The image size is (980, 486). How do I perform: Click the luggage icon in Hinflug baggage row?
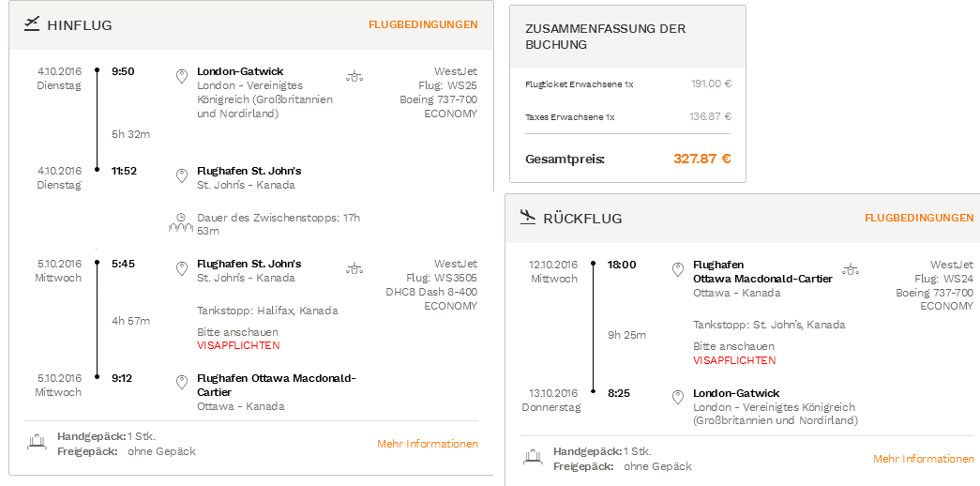pyautogui.click(x=37, y=442)
